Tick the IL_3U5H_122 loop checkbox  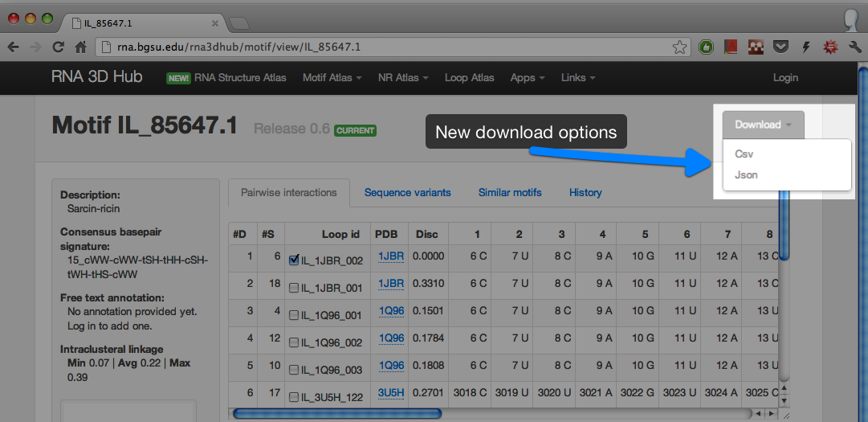coord(294,396)
